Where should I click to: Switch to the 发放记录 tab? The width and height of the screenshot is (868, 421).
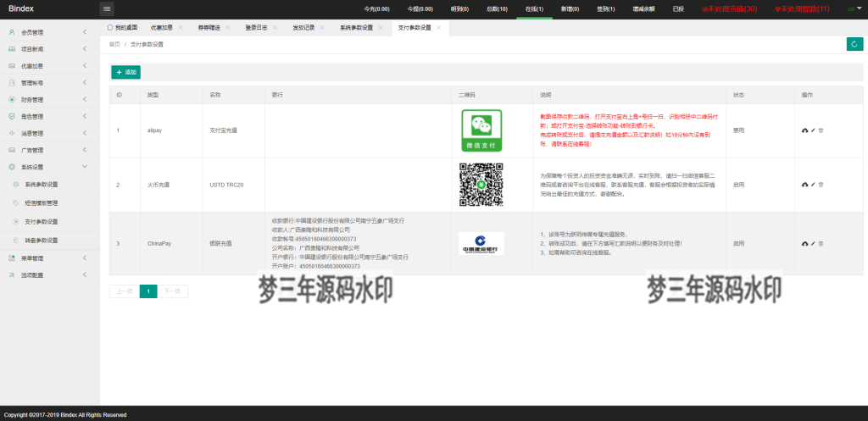point(304,28)
